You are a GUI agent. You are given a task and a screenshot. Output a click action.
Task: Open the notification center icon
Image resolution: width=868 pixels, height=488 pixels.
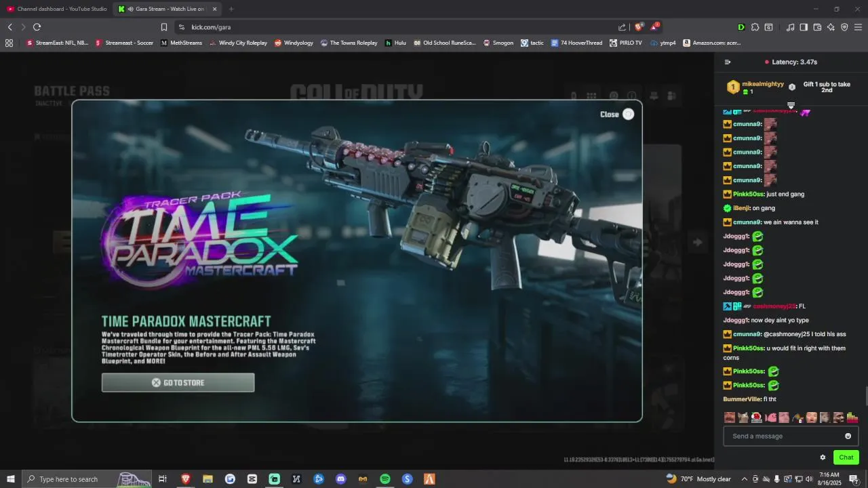coord(854,479)
